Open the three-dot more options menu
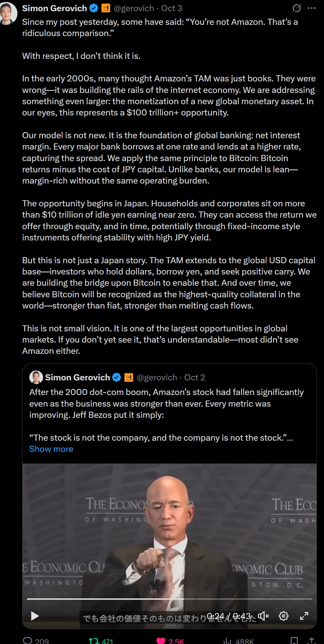The width and height of the screenshot is (324, 644). coord(311,8)
